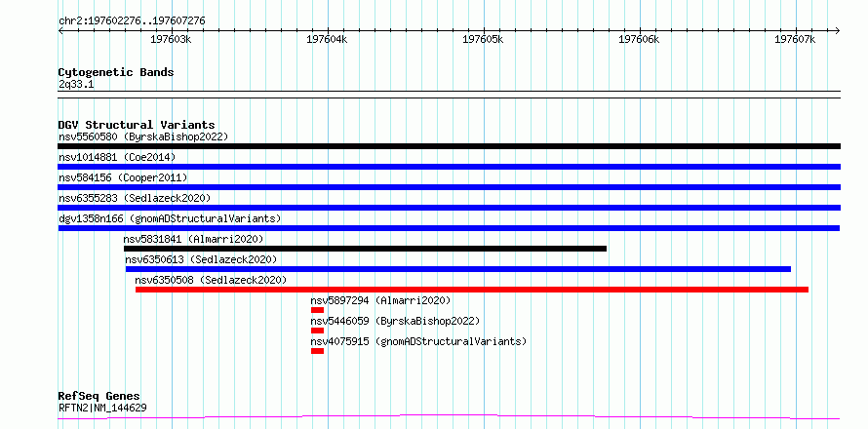Click the RefSeq Genes track heading
868x429 pixels.
[99, 397]
